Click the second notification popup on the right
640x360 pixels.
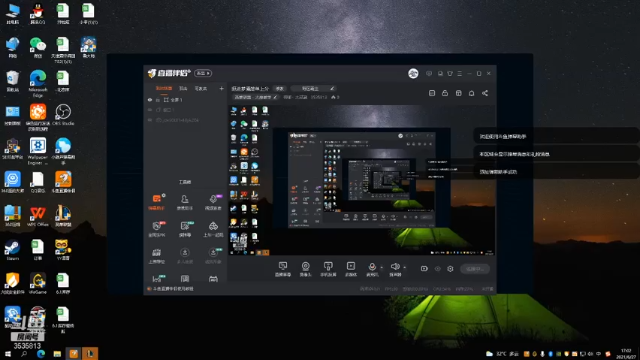pos(556,154)
